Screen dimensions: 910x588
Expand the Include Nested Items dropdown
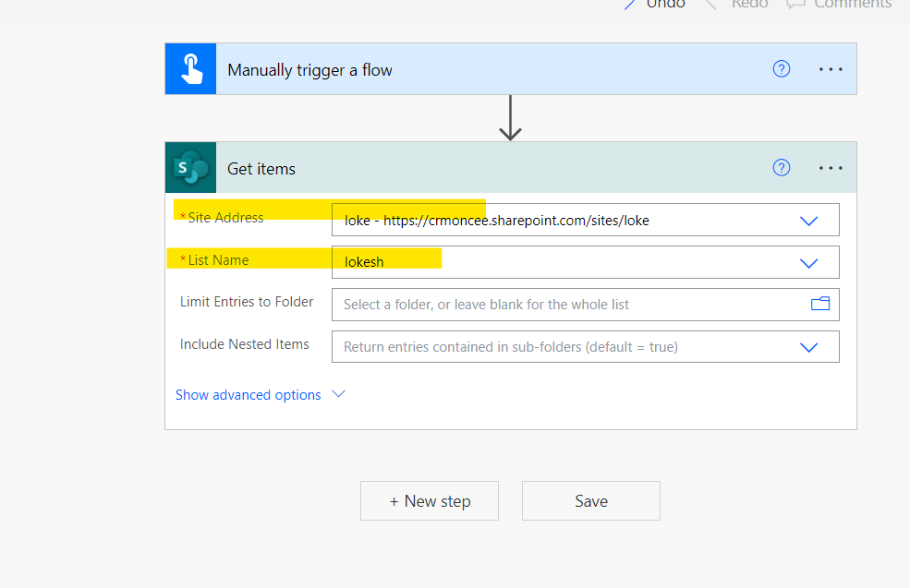click(x=808, y=347)
